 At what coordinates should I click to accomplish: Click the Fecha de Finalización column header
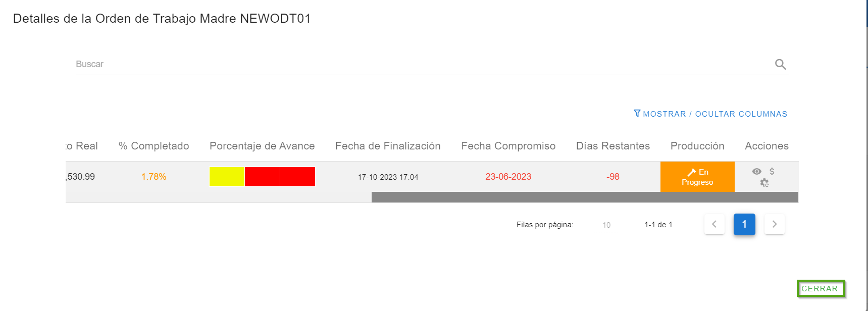[388, 146]
